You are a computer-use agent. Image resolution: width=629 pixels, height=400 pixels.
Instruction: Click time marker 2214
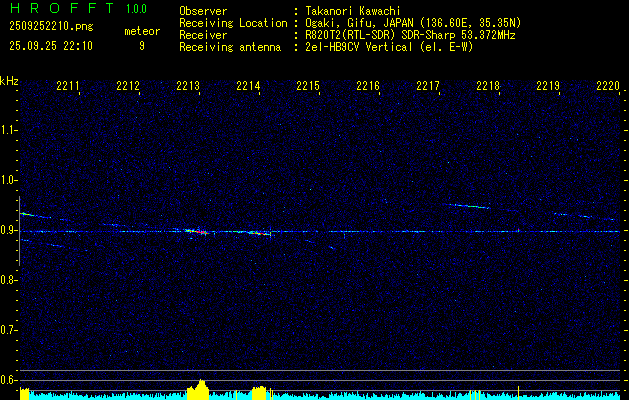pos(248,86)
